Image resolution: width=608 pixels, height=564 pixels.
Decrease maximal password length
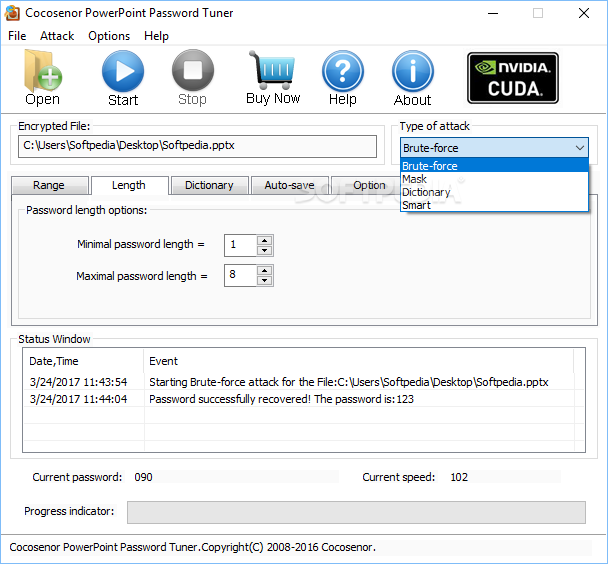[x=264, y=280]
